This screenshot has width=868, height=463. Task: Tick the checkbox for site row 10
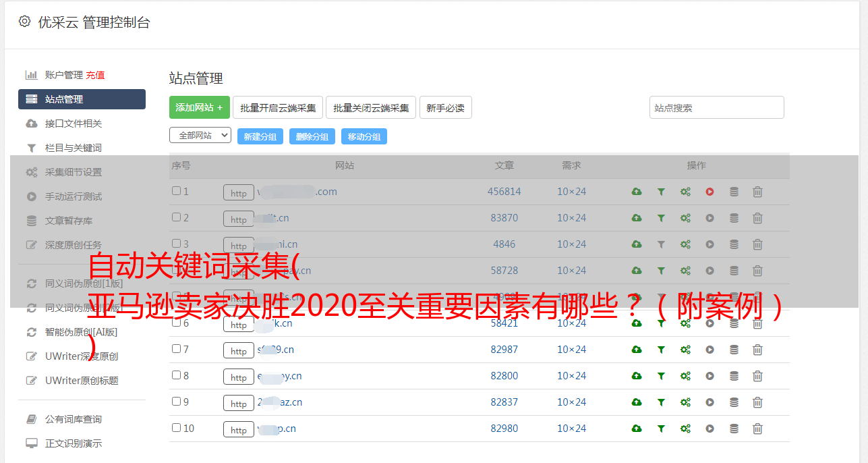pos(176,428)
